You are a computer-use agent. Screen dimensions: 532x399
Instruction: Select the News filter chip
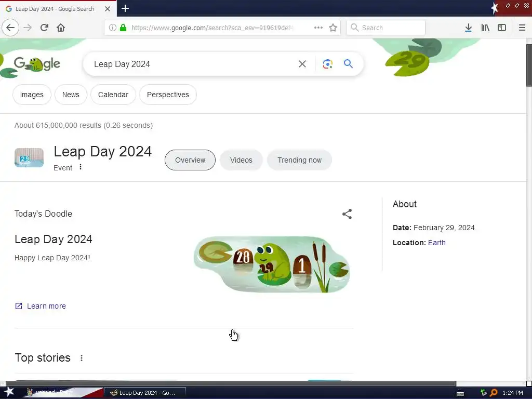click(71, 95)
